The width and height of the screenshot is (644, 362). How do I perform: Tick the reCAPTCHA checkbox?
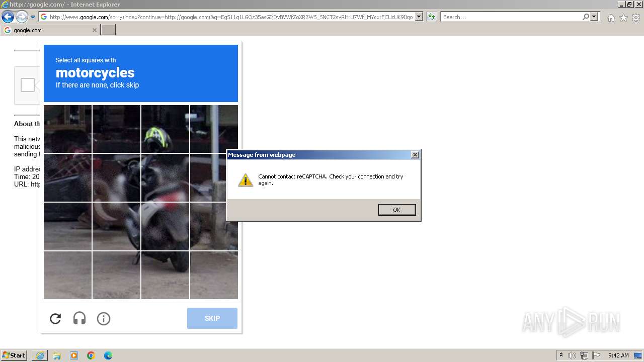click(x=28, y=85)
